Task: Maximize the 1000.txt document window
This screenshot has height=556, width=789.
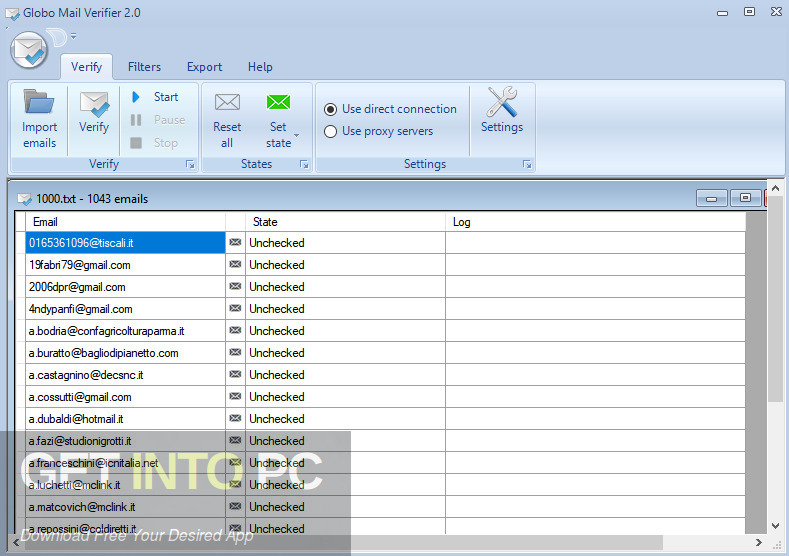Action: [745, 198]
